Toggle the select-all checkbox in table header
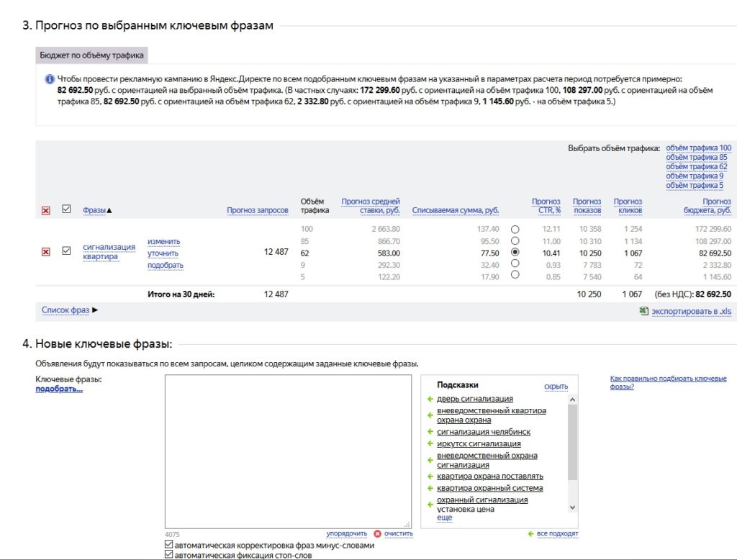 point(66,209)
